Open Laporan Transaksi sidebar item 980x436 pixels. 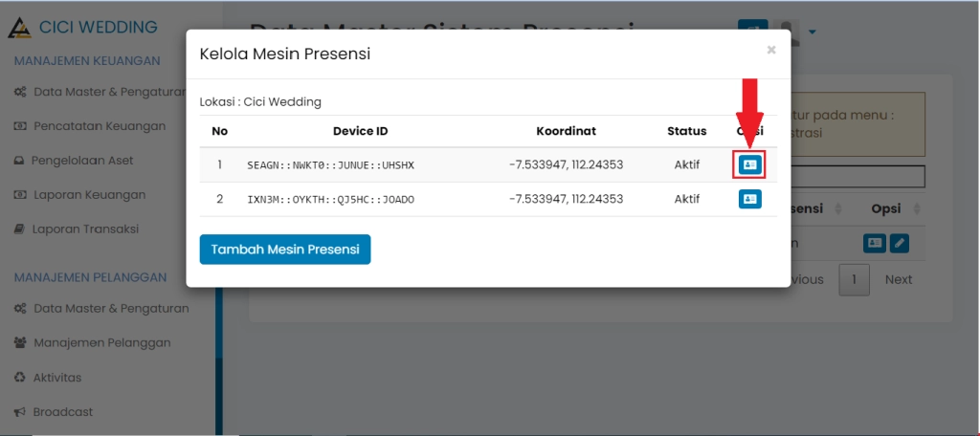pos(84,229)
